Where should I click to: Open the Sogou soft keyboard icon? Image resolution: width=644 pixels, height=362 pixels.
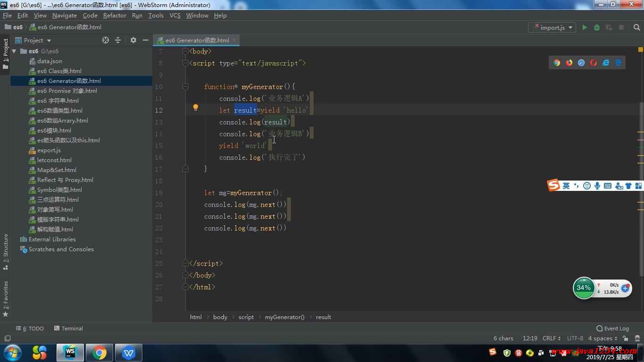click(x=608, y=186)
